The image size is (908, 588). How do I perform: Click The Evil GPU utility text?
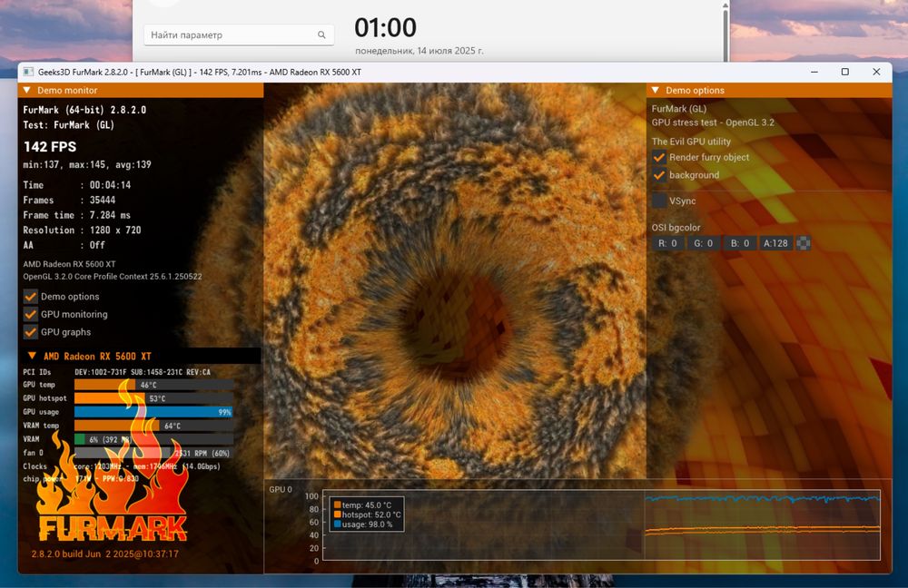coord(691,142)
